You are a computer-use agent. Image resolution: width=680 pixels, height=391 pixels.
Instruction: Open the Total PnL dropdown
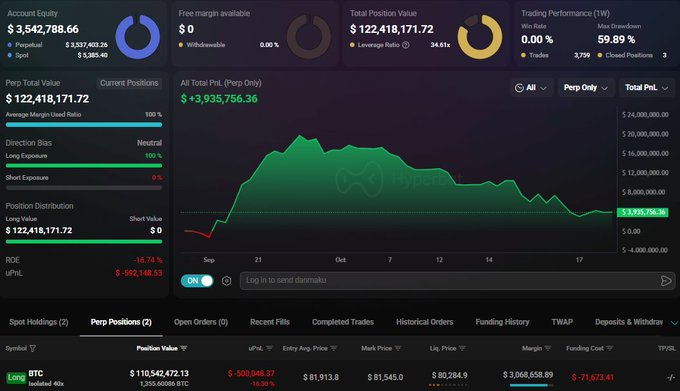pyautogui.click(x=646, y=88)
